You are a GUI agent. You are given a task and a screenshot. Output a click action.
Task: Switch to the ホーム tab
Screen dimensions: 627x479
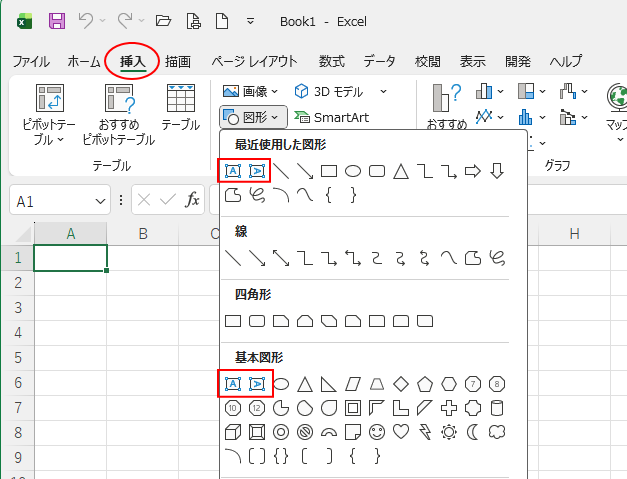(x=84, y=62)
